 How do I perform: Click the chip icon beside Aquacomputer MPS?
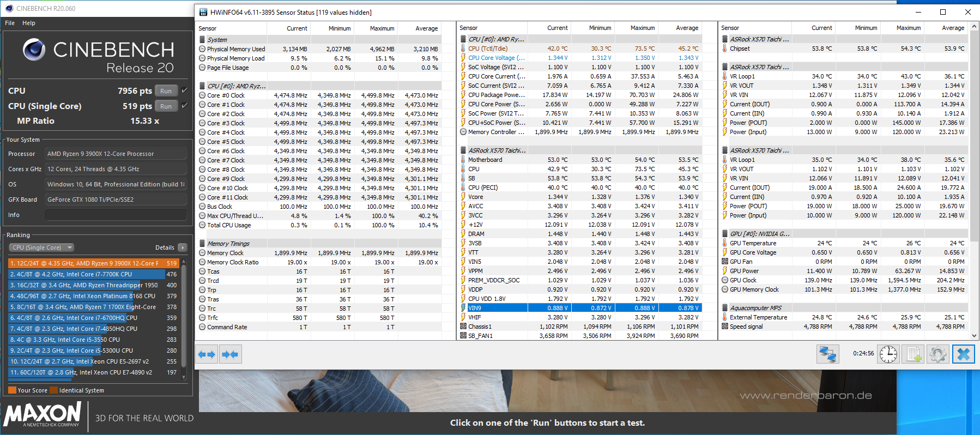pyautogui.click(x=725, y=308)
